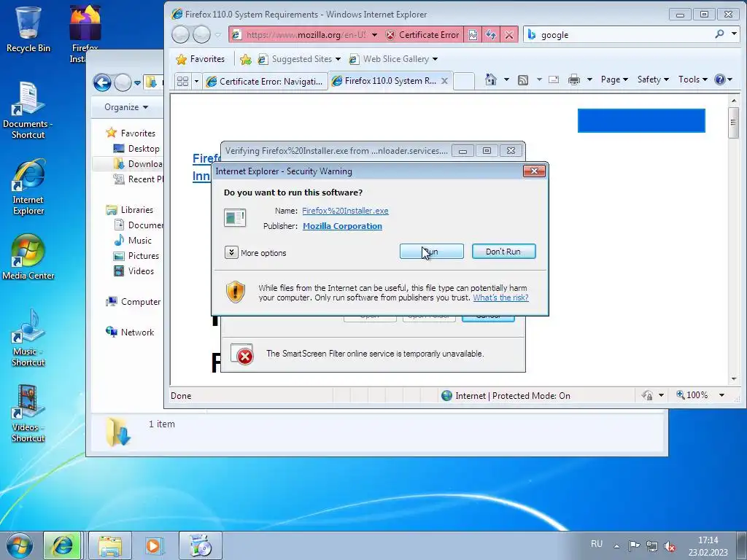Viewport: 747px width, 560px height.
Task: Click the Read Mail icon in the command bar
Action: pos(554,79)
